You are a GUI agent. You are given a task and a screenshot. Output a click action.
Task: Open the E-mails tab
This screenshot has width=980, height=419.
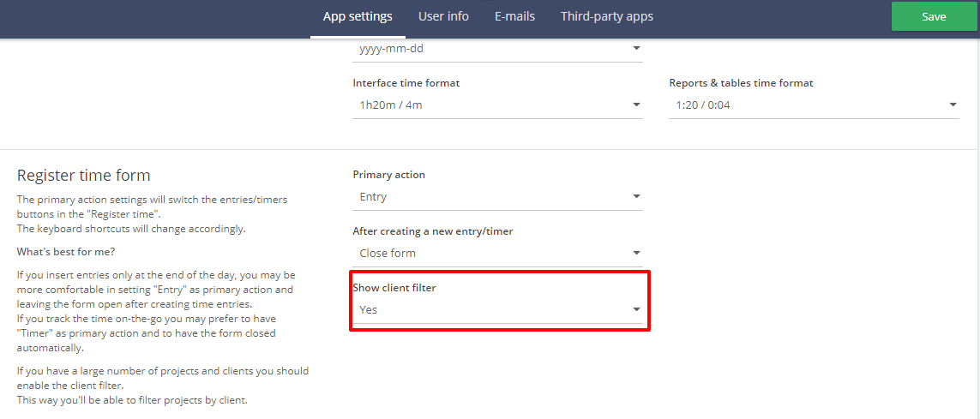[x=514, y=17]
